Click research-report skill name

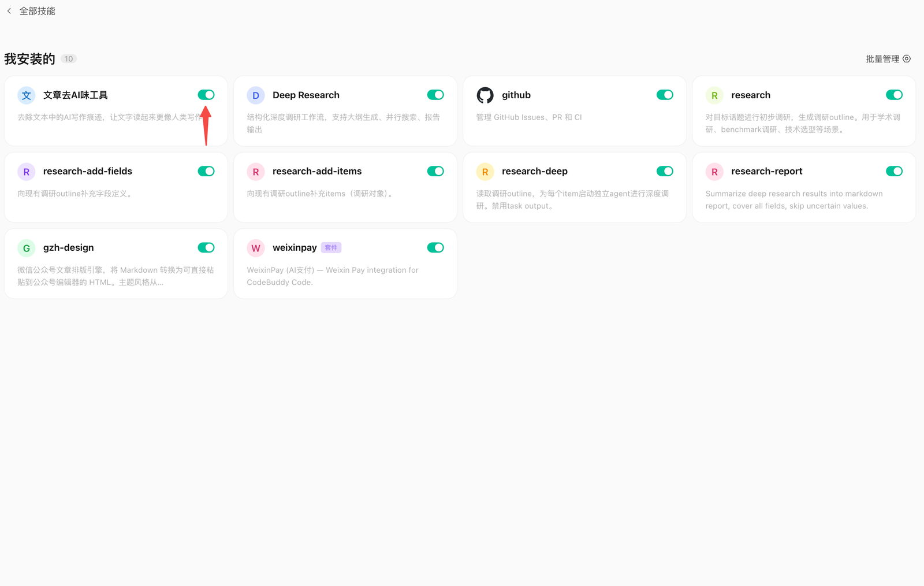[767, 172]
